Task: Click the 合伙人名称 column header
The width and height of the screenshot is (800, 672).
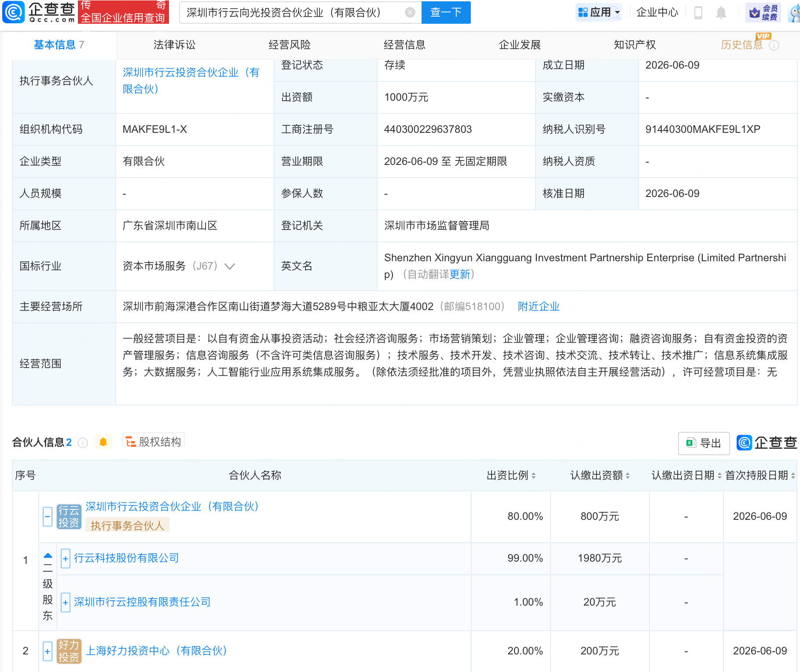Action: click(x=255, y=475)
